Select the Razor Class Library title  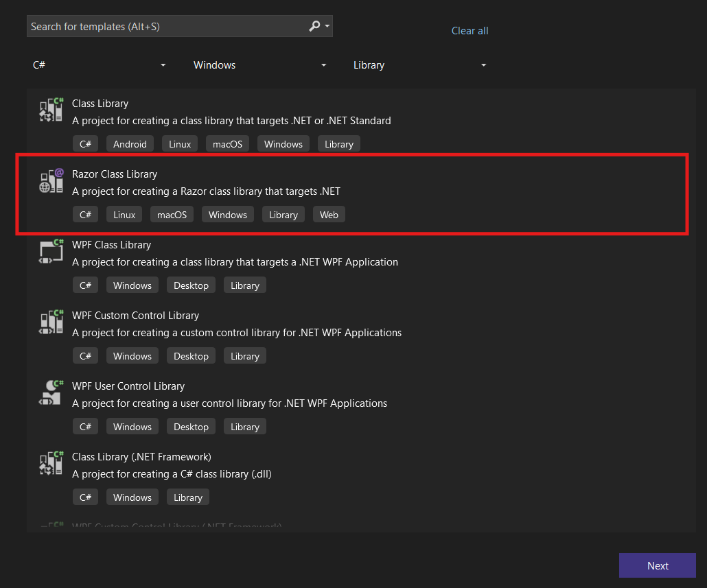tap(115, 174)
